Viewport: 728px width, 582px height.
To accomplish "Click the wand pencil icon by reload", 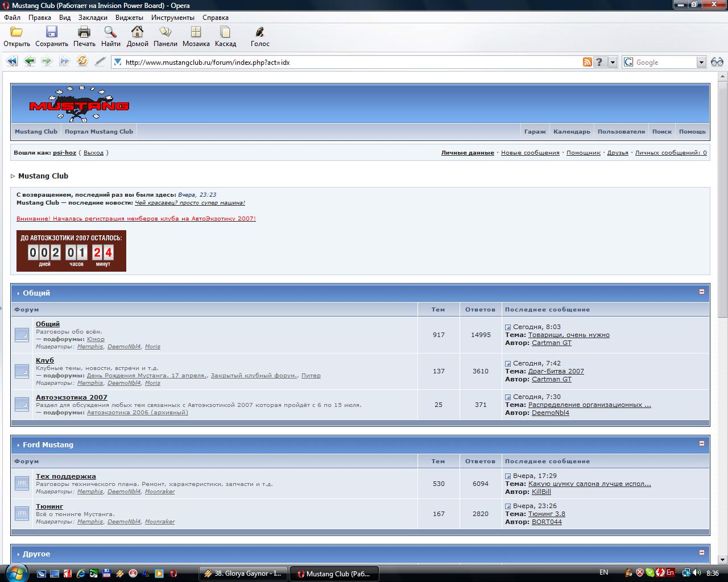I will (x=100, y=61).
